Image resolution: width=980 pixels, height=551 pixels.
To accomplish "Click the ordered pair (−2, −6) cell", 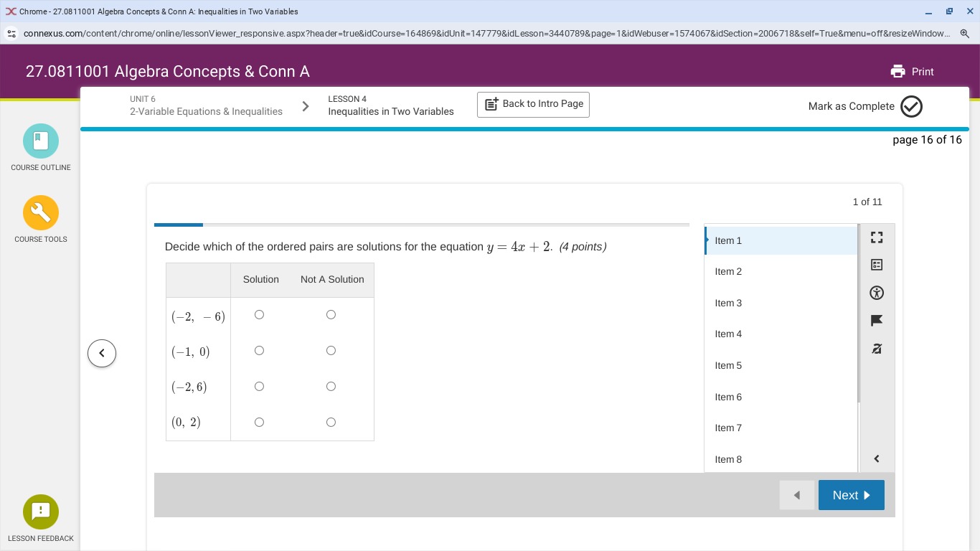I will [x=198, y=316].
